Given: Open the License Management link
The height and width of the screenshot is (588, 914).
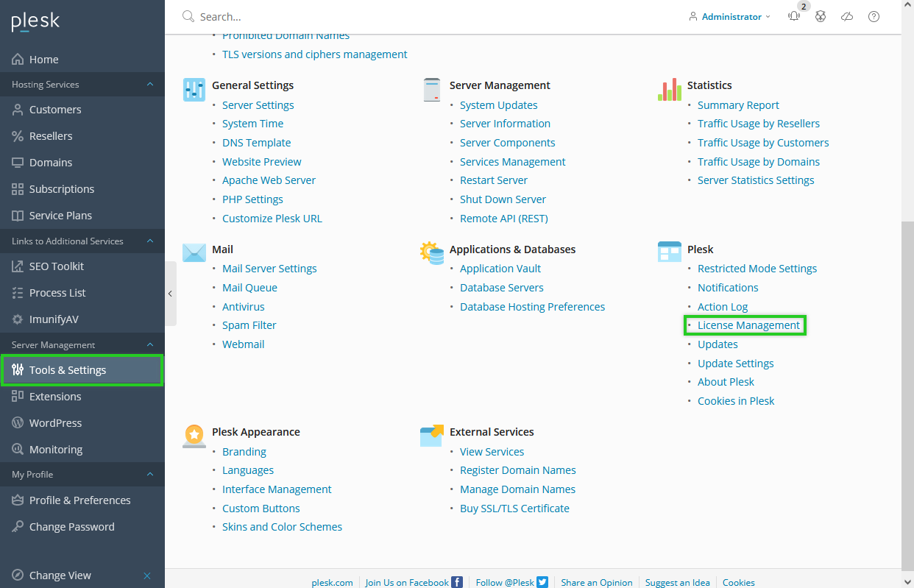Looking at the screenshot, I should coord(748,325).
